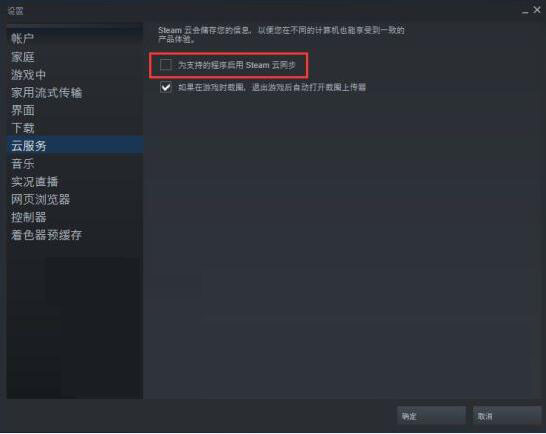546x434 pixels.
Task: Close the settings window
Action: [537, 10]
